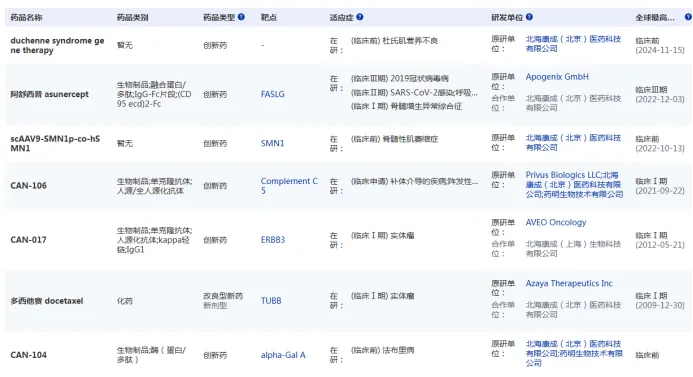This screenshot has width=693, height=377.
Task: Open the FASLG target link
Action: click(x=273, y=94)
